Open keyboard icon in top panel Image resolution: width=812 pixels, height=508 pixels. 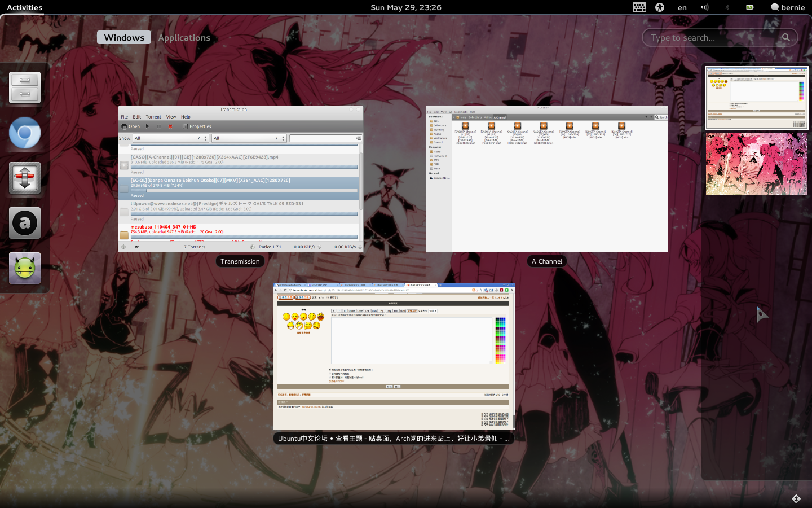pyautogui.click(x=639, y=7)
